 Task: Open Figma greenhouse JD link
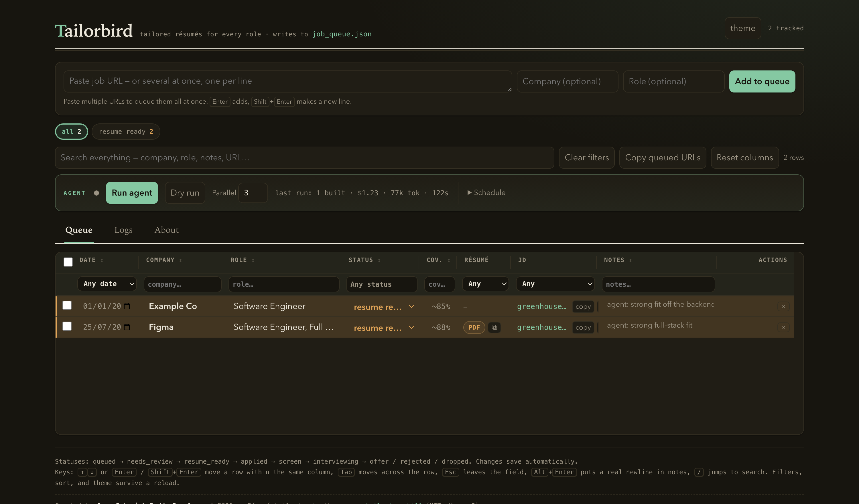[542, 327]
